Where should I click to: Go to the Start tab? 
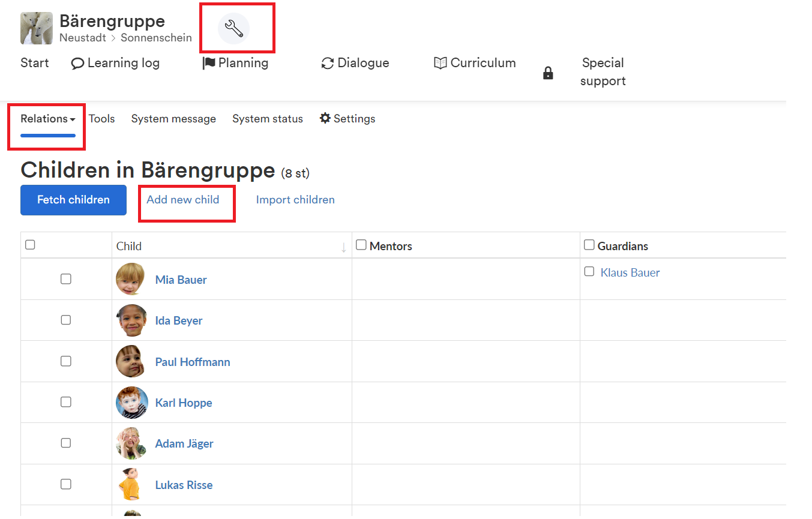point(35,63)
